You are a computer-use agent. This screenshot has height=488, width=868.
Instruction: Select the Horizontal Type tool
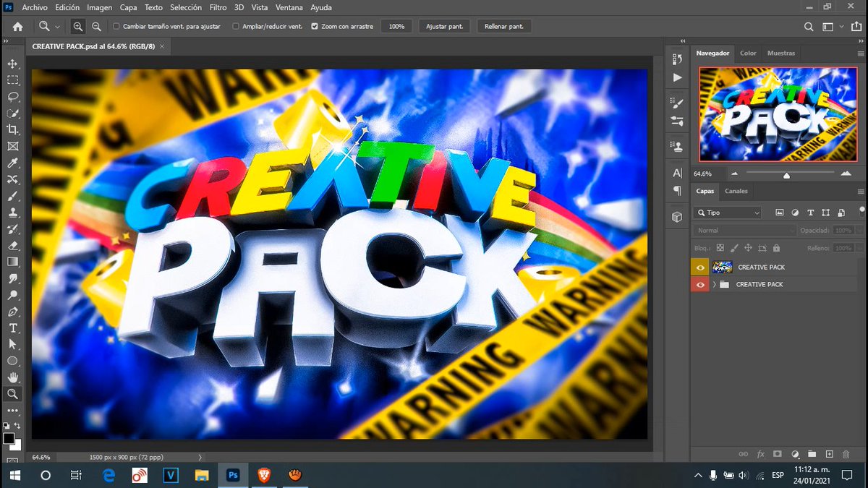[x=12, y=328]
